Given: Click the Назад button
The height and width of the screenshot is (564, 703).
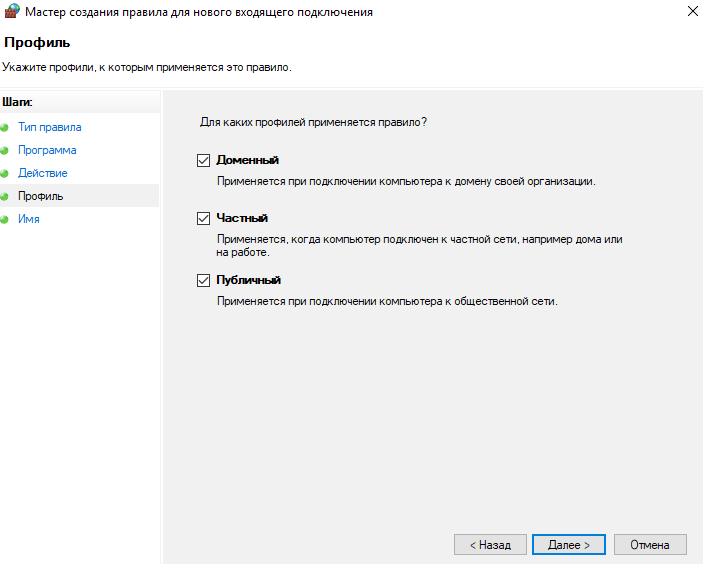Looking at the screenshot, I should [x=490, y=545].
